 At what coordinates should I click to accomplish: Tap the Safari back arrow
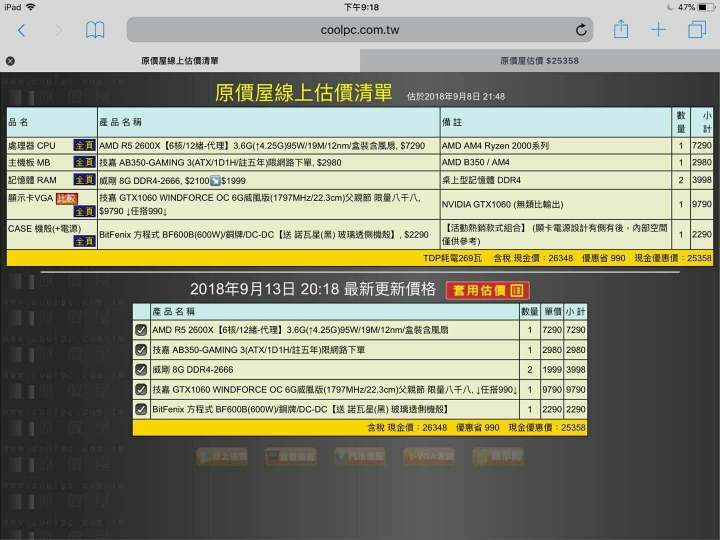tap(21, 30)
